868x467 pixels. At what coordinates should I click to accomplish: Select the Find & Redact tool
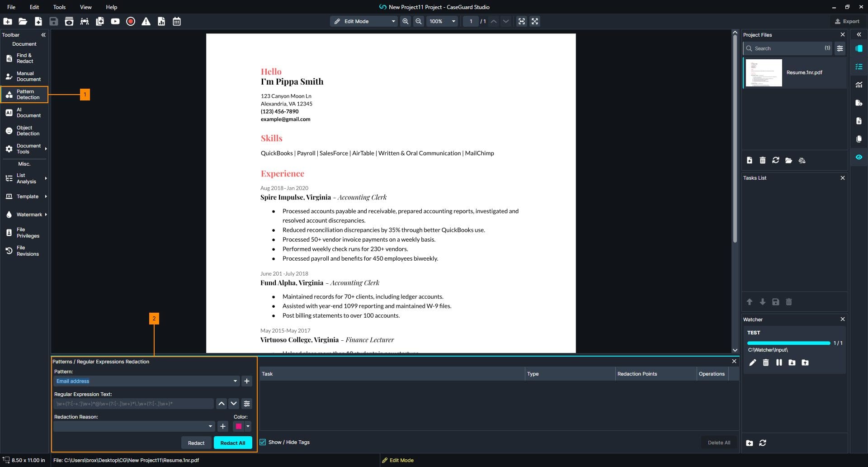[24, 58]
